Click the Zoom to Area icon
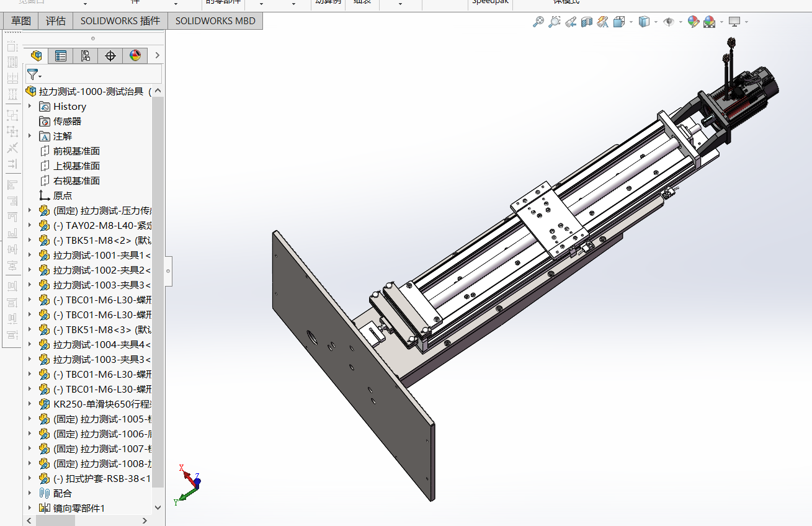This screenshot has width=812, height=526. point(554,22)
